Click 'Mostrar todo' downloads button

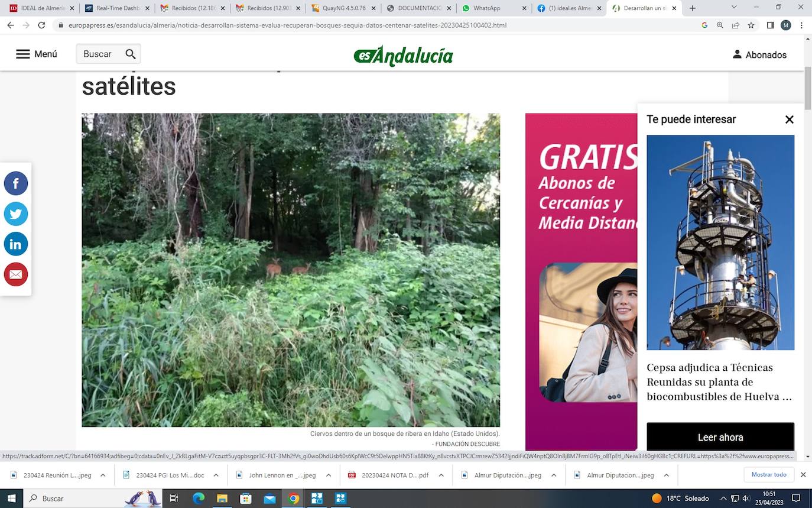pyautogui.click(x=768, y=475)
